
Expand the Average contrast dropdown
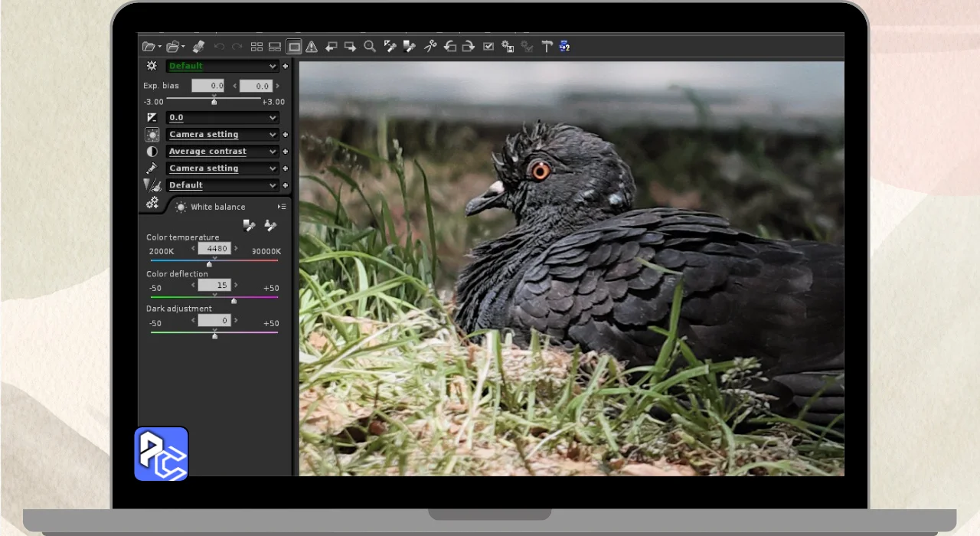(222, 152)
